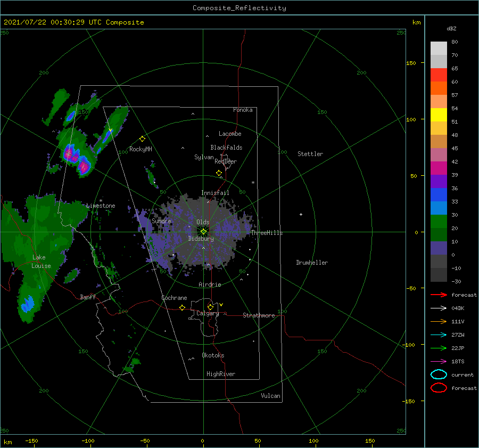Screen dimensions: 479x448
Task: Click the Blackfalds city label
Action: pos(226,148)
